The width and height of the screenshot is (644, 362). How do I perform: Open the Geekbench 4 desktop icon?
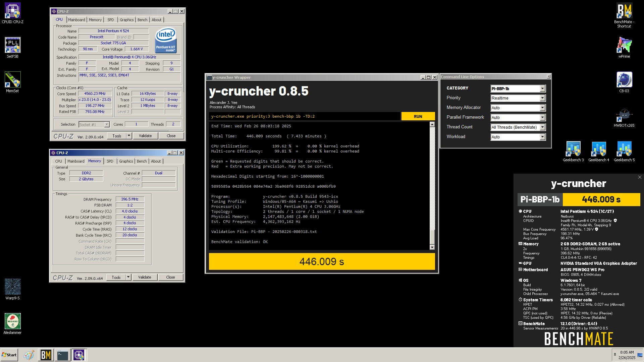[x=599, y=151]
